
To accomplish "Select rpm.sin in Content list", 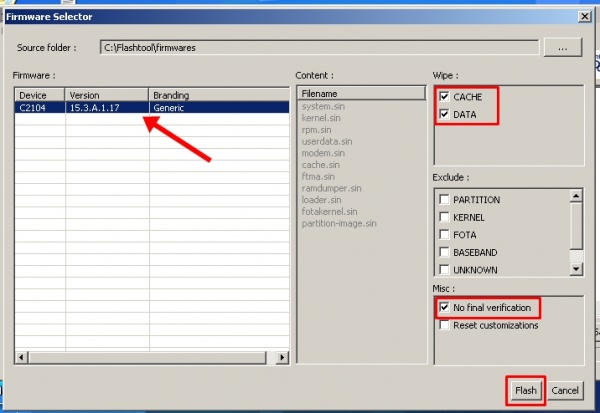I will tap(316, 130).
